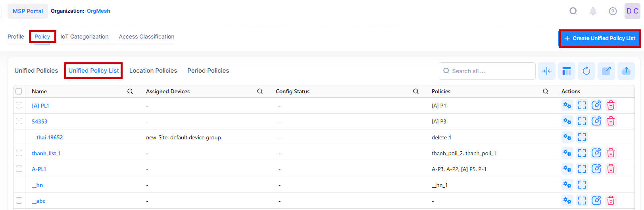Viewport: 644px width, 210px height.
Task: Select the checkbox for 54353 row
Action: pyautogui.click(x=19, y=121)
